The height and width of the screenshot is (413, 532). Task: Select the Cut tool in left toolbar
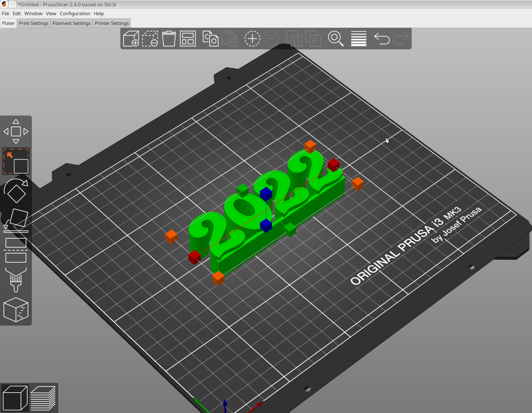point(16,250)
